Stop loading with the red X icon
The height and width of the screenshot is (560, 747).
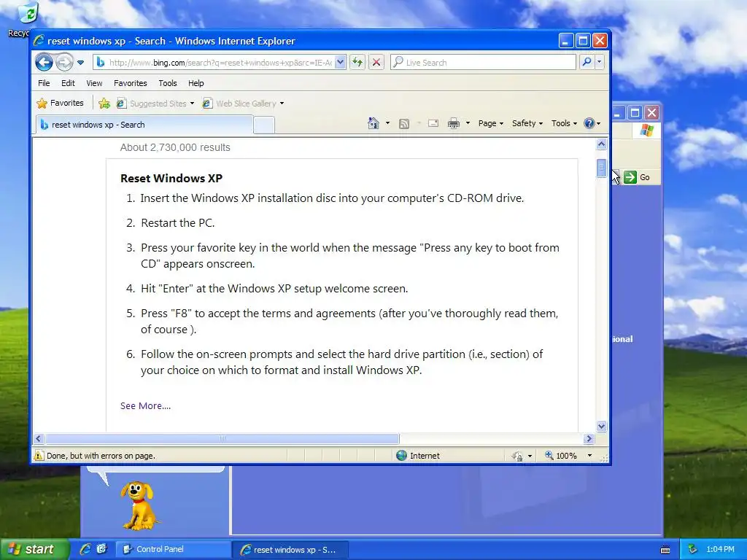point(376,63)
